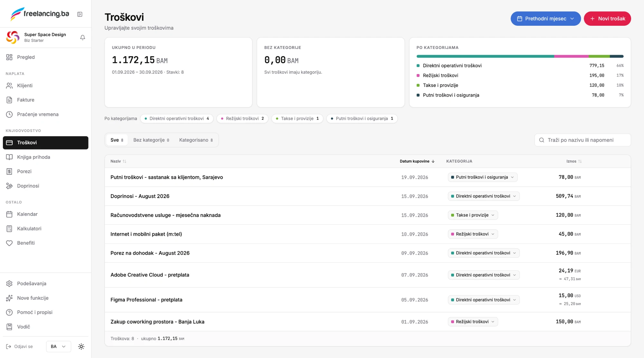This screenshot has width=644, height=358.
Task: Open category dropdown for Računovodstvene usluge row
Action: (x=473, y=215)
